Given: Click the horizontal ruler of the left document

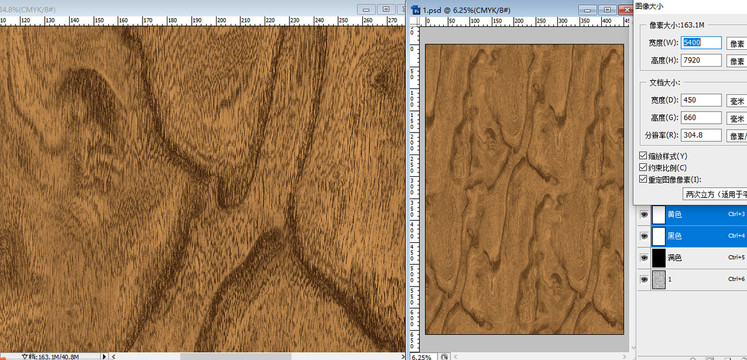Looking at the screenshot, I should [202, 21].
